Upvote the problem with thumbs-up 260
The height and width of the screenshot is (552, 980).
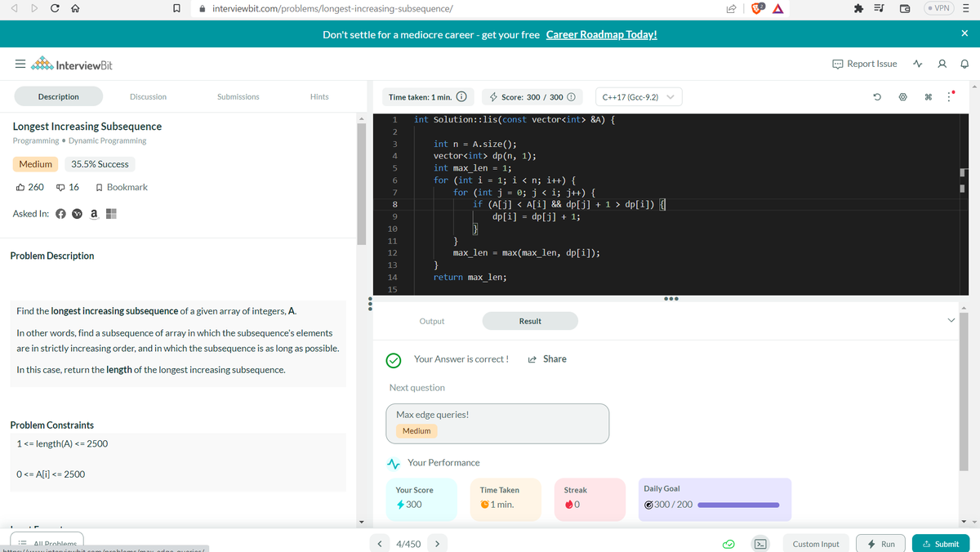tap(30, 187)
